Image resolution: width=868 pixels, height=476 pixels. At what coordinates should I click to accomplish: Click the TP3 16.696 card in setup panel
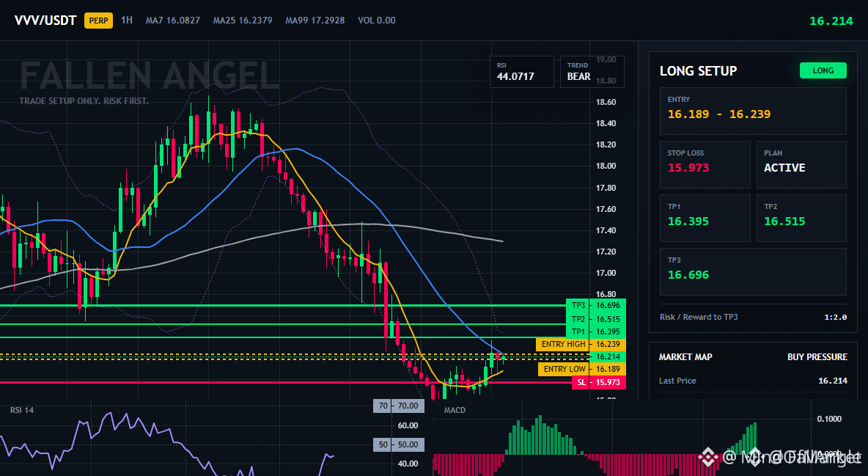point(753,271)
